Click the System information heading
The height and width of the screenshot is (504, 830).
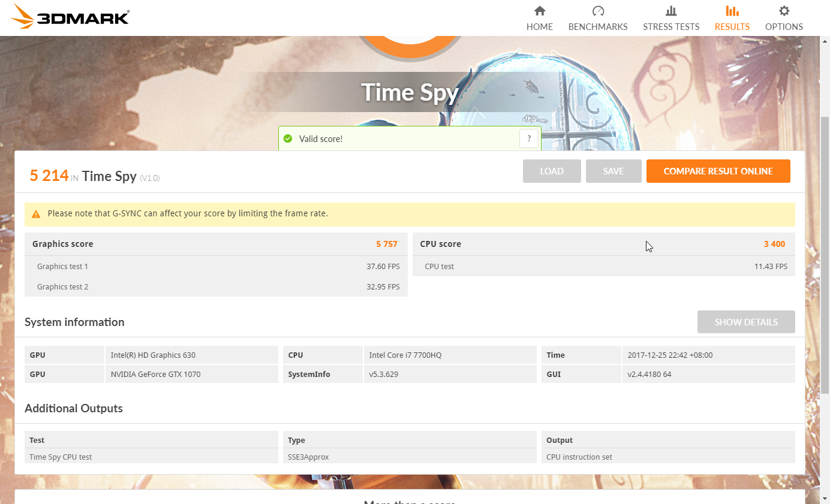click(x=74, y=322)
